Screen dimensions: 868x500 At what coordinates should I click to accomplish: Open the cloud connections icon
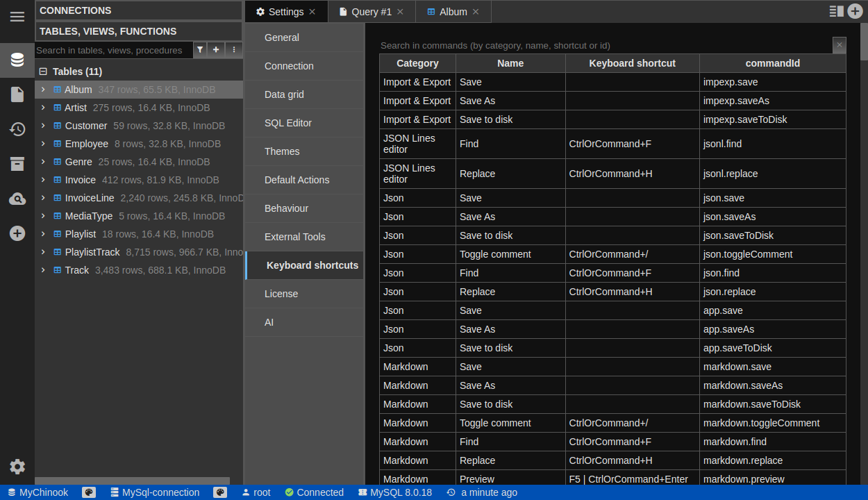[17, 199]
